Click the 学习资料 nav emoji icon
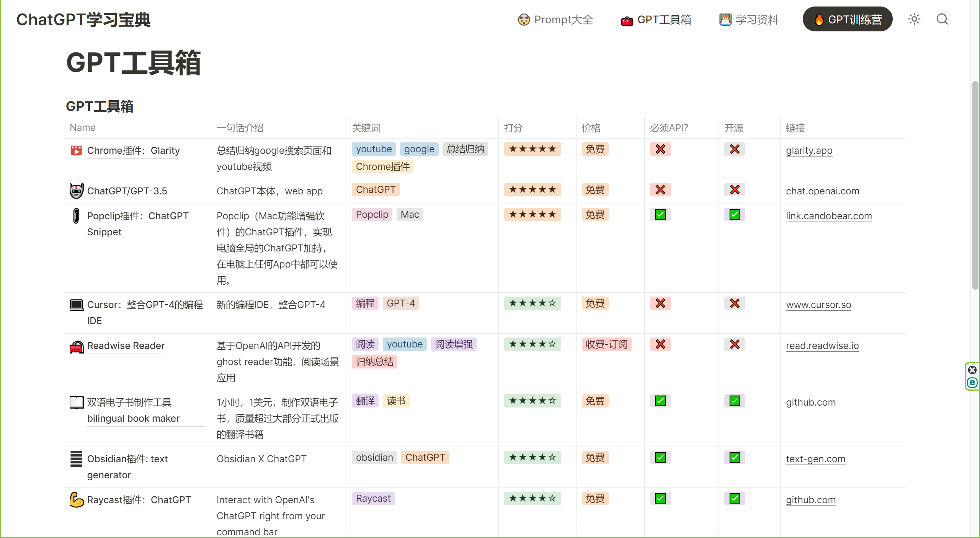The height and width of the screenshot is (538, 980). click(x=725, y=20)
